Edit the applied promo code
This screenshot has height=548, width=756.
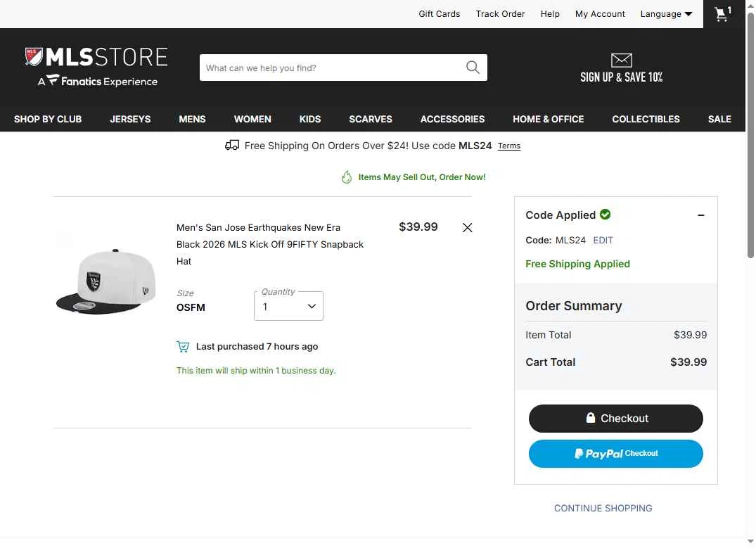pyautogui.click(x=603, y=240)
